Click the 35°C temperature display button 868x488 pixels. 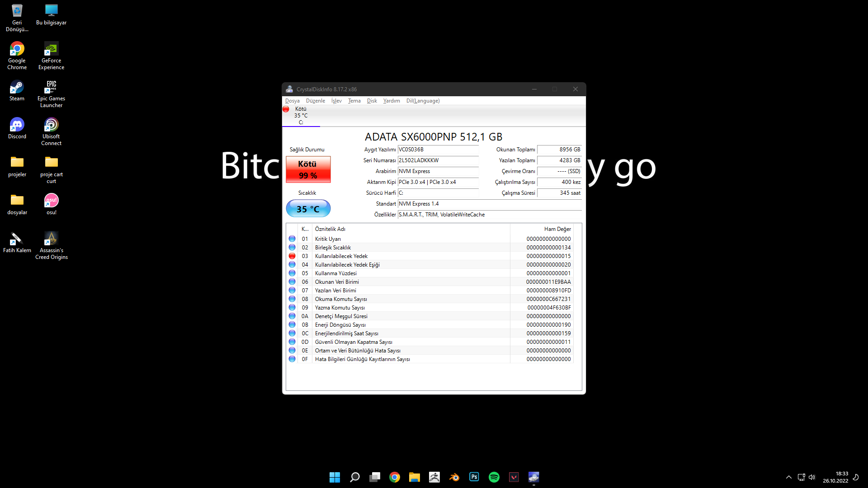tap(307, 209)
